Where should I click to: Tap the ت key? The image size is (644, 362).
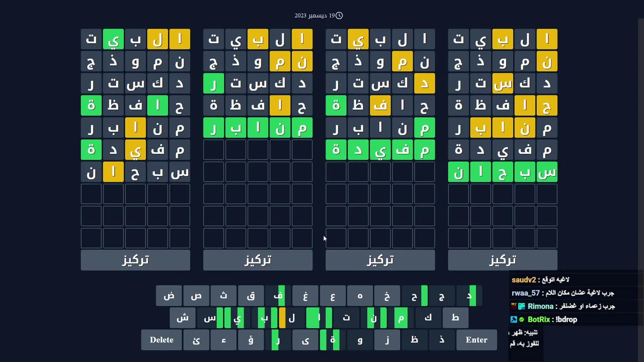[346, 318]
